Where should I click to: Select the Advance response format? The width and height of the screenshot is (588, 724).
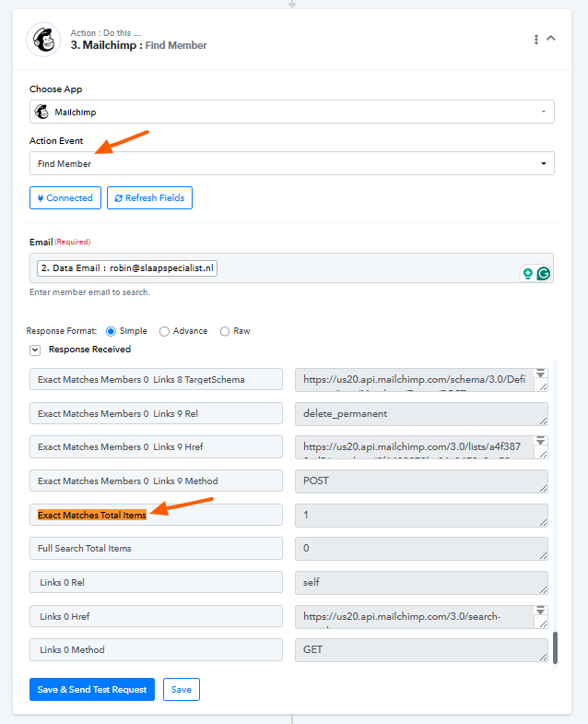[x=164, y=331]
